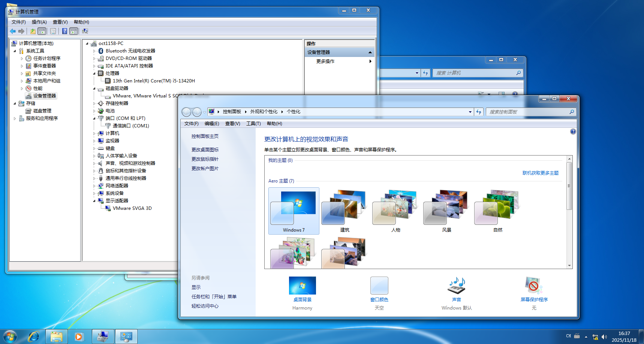Click the Properties icon in Computer Management toolbar
Image resolution: width=644 pixels, height=344 pixels.
(53, 31)
